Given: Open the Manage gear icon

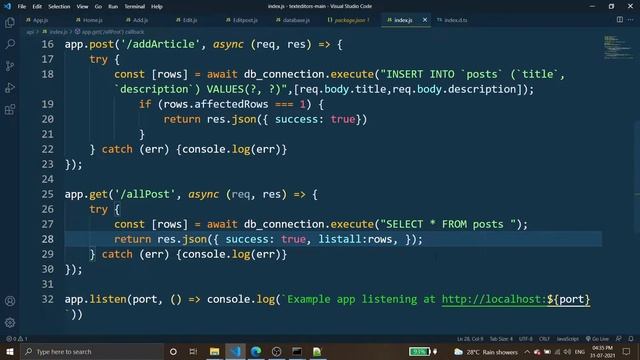Looking at the screenshot, I should click(x=10, y=323).
